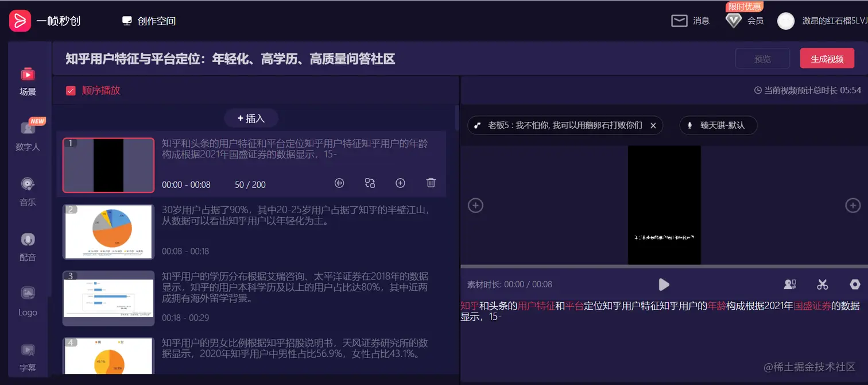
Task: Click the 一帧秒创 app logo
Action: pos(20,21)
